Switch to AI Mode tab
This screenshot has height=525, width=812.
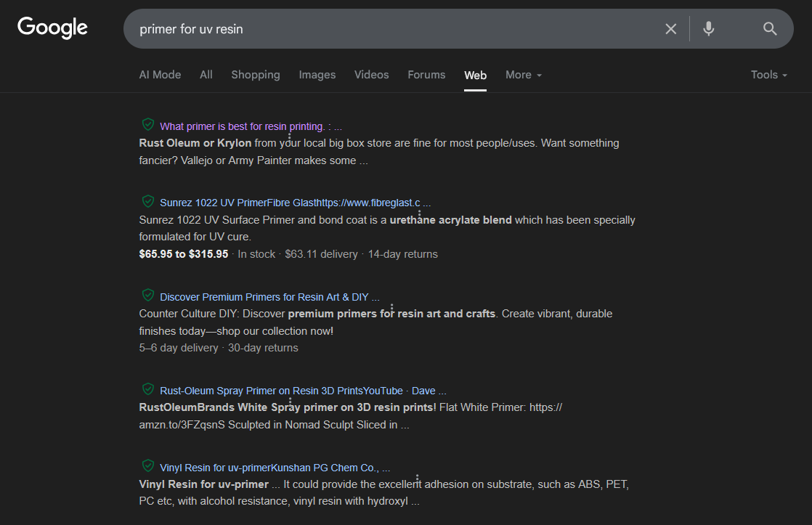click(160, 75)
